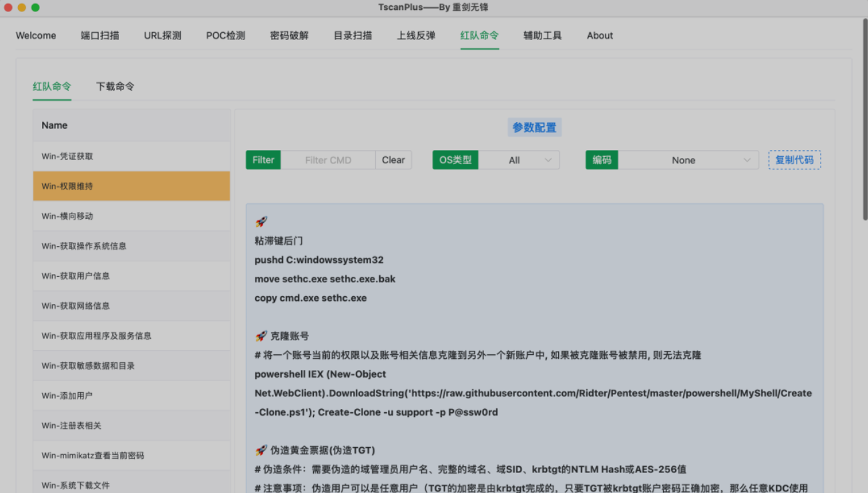Focus the Filter CMD input field
The height and width of the screenshot is (493, 868).
click(328, 160)
